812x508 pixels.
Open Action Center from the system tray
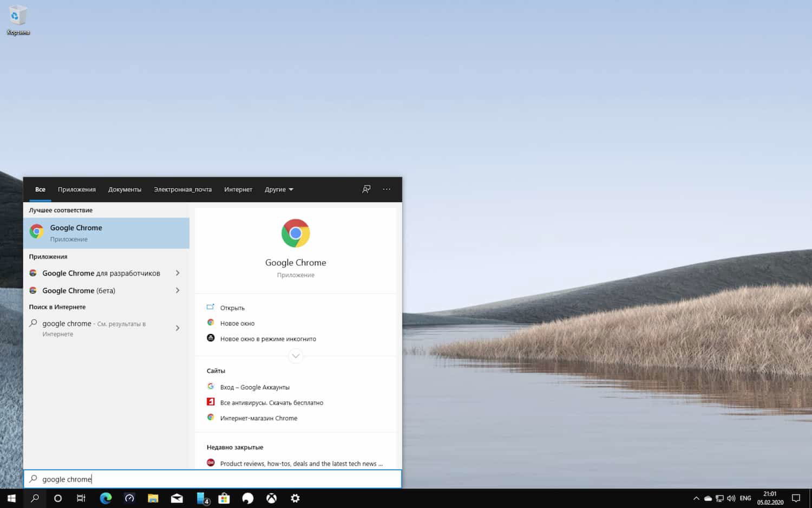click(x=796, y=498)
